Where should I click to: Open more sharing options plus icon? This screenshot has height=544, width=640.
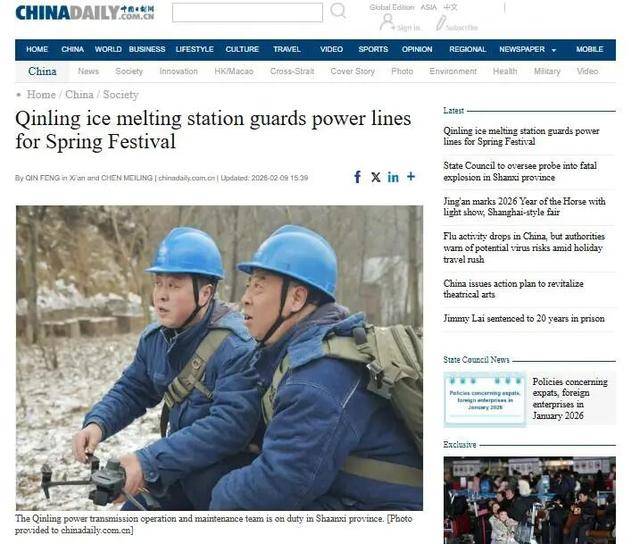pyautogui.click(x=411, y=176)
